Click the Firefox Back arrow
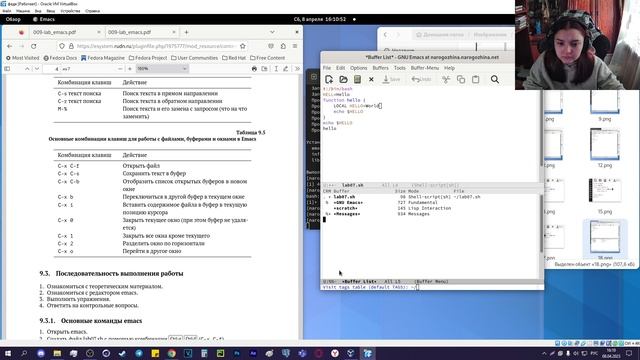The width and height of the screenshot is (640, 360). click(9, 46)
